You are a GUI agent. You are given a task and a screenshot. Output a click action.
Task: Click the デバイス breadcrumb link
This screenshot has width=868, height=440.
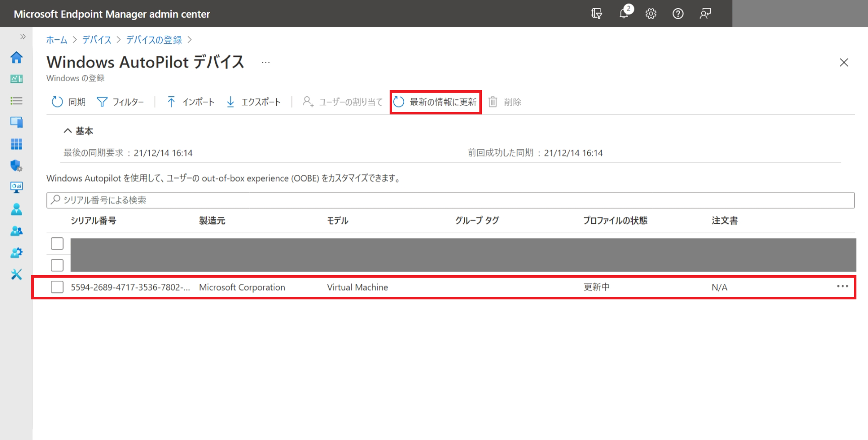click(x=96, y=40)
